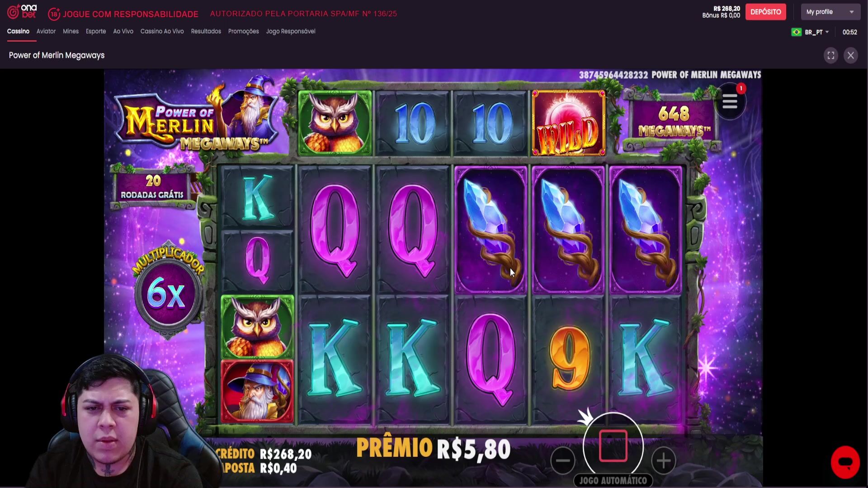Toggle Jogo Automático autoplay

coord(613,480)
